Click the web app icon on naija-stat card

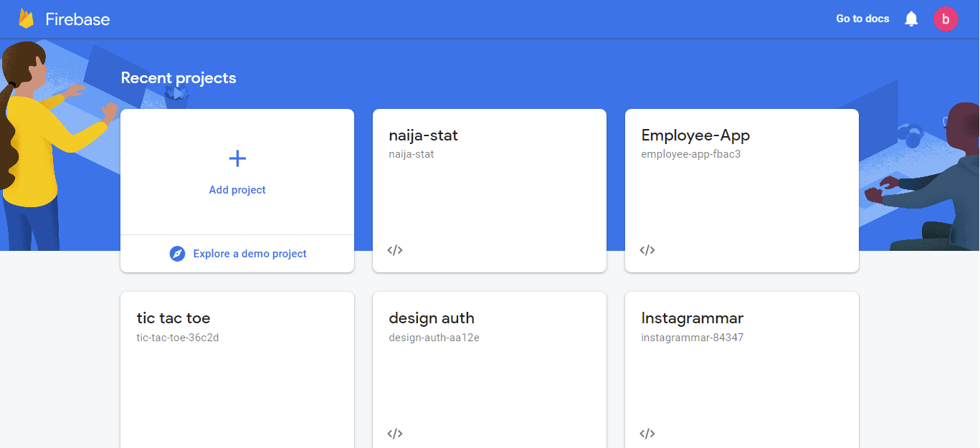coord(394,250)
